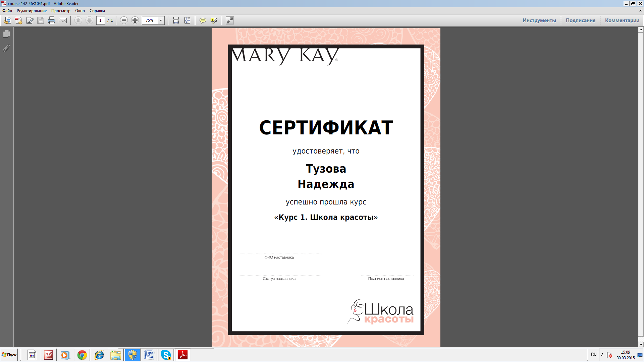Click the edit/sign document icon
The height and width of the screenshot is (362, 644).
pos(30,20)
